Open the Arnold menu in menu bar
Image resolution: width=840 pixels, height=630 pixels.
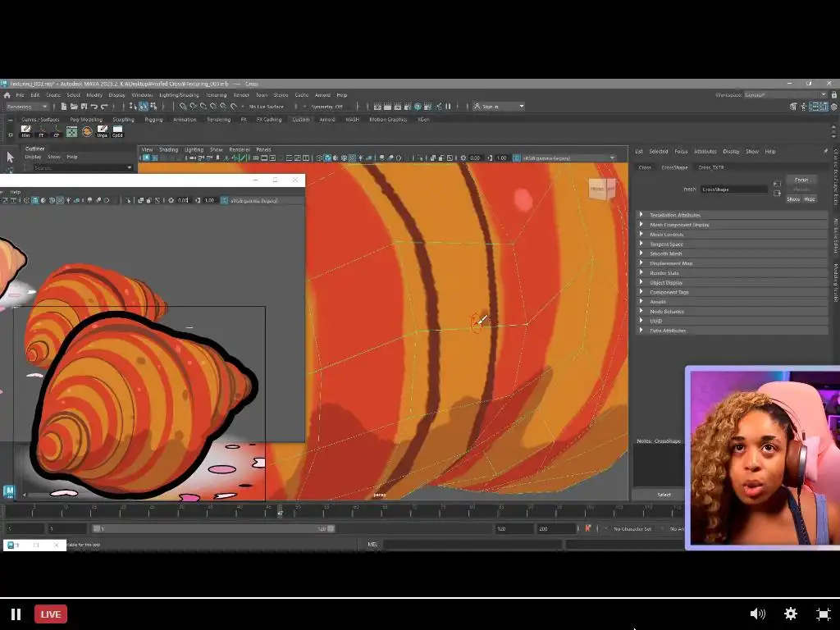(x=322, y=95)
